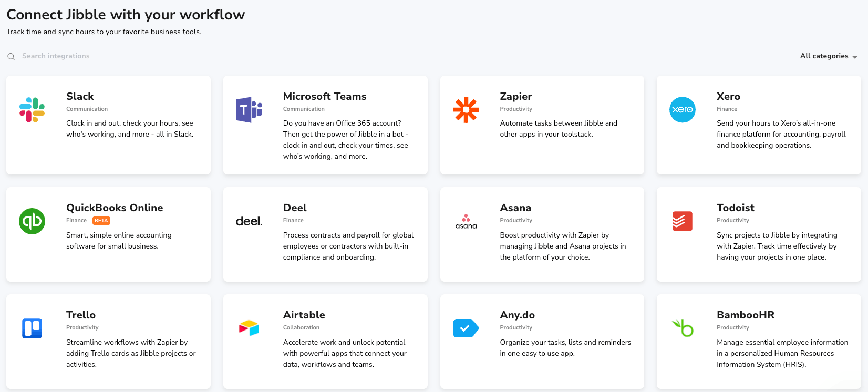Open the Deel integration card
Screen dimensions: 868x392
325,234
